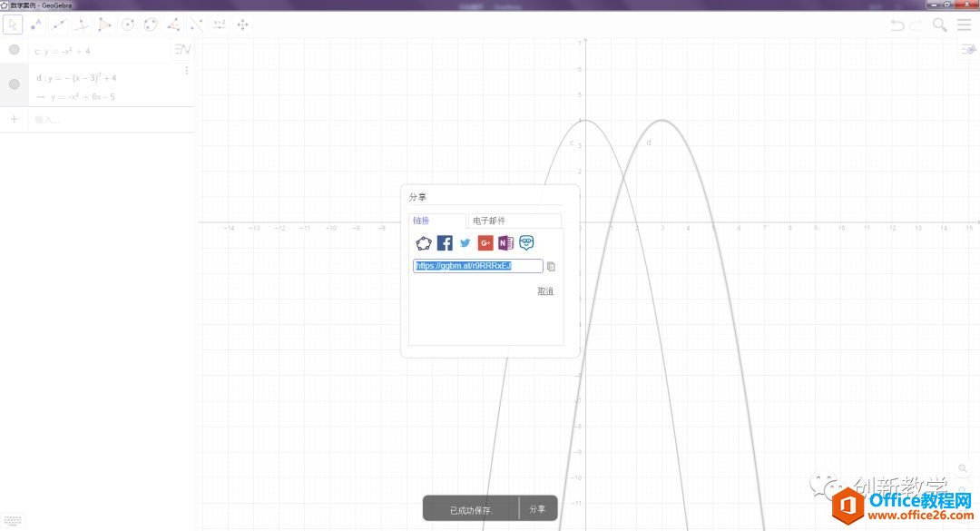Select the Move Graphics View tool
The width and height of the screenshot is (980, 531).
point(242,25)
